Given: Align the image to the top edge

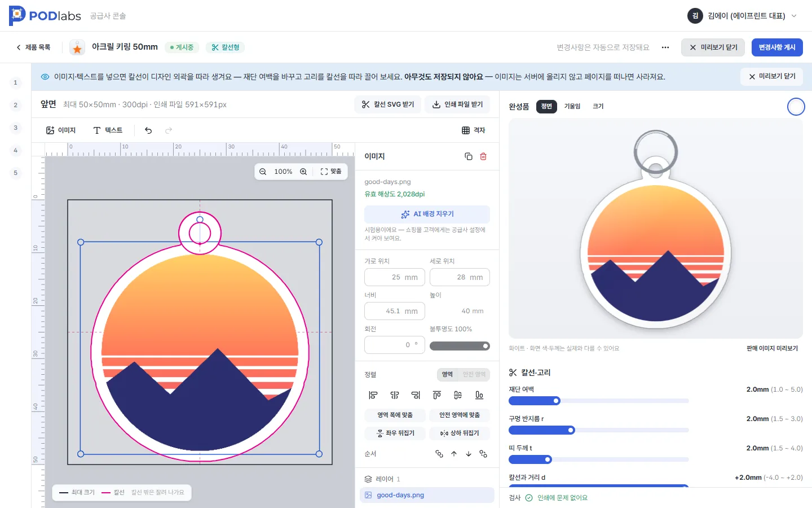Looking at the screenshot, I should pyautogui.click(x=437, y=395).
